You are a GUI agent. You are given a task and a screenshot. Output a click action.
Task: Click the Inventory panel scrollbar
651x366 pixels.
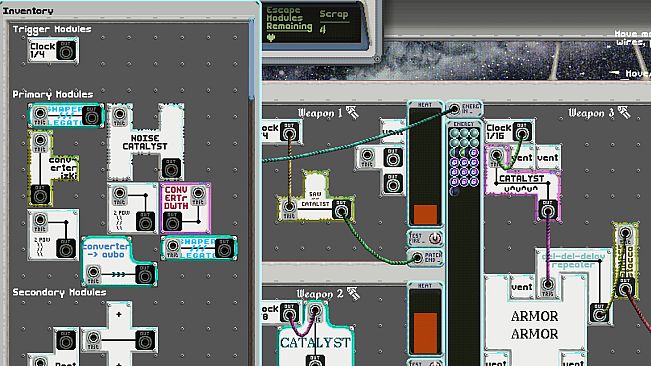click(252, 58)
